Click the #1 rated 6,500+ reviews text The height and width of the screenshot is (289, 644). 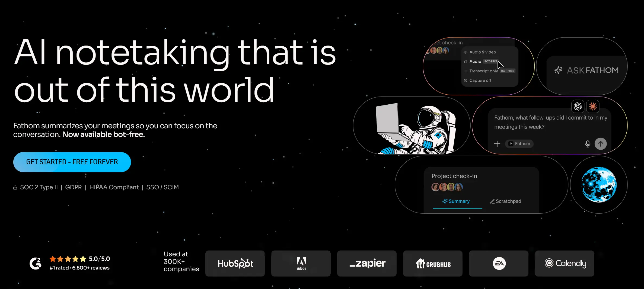click(79, 268)
